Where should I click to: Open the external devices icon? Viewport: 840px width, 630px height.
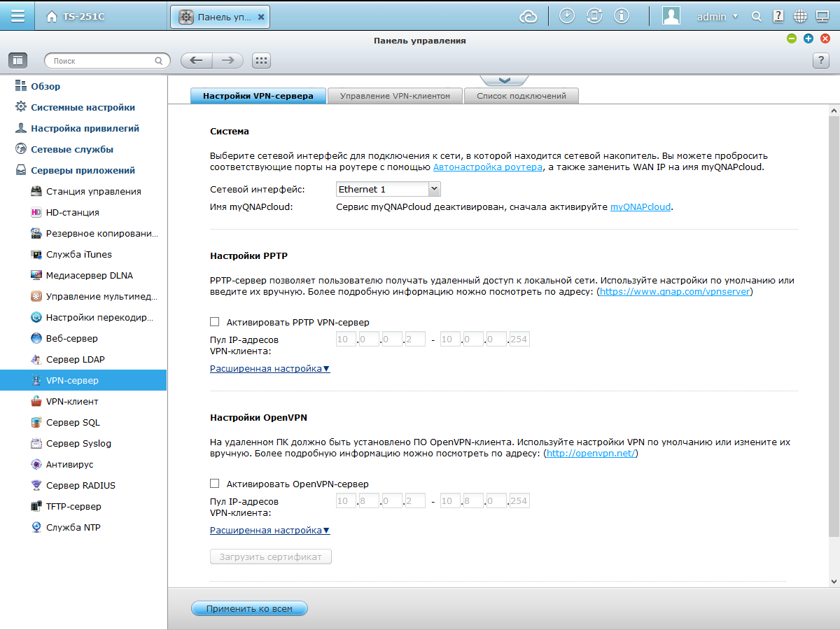click(594, 16)
